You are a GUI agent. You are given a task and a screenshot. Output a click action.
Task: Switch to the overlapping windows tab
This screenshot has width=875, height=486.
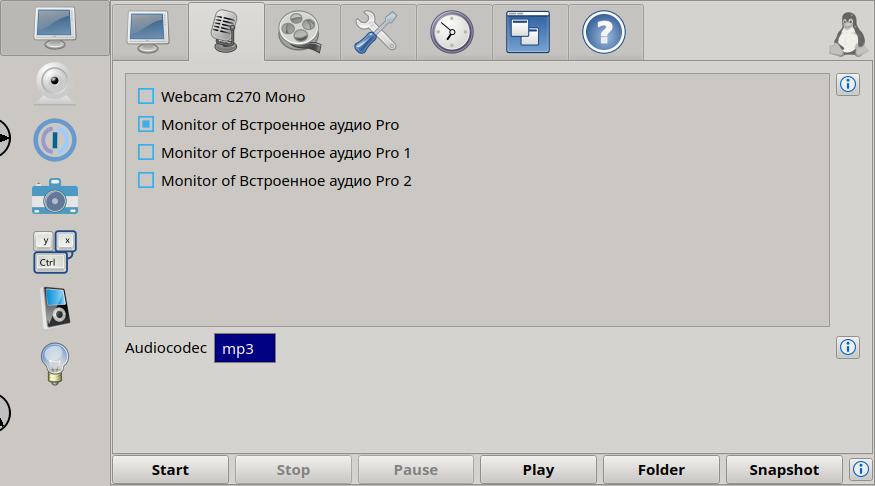(529, 32)
